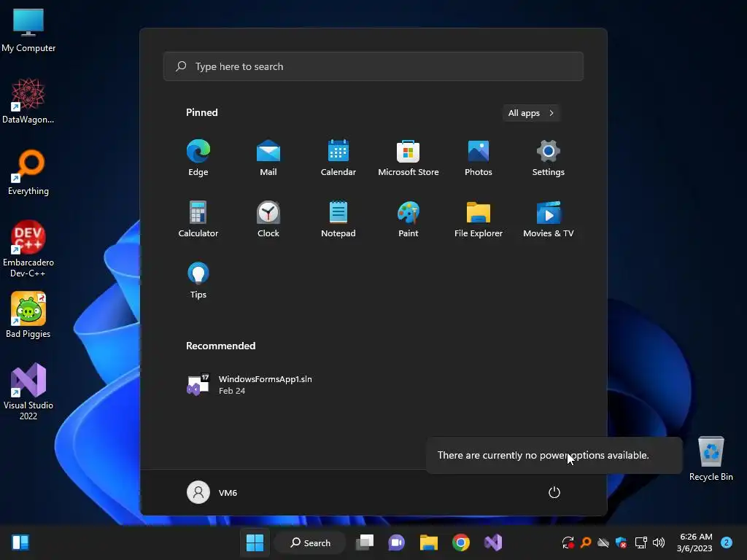Screen dimensions: 747x560
Task: Select the Bad Piggies desktop shortcut
Action: pyautogui.click(x=28, y=315)
